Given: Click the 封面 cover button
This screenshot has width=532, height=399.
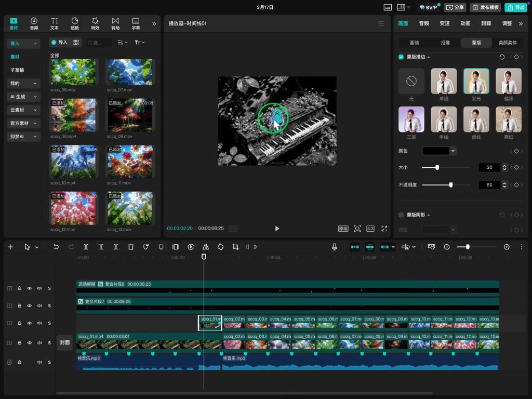Looking at the screenshot, I should pyautogui.click(x=65, y=343).
